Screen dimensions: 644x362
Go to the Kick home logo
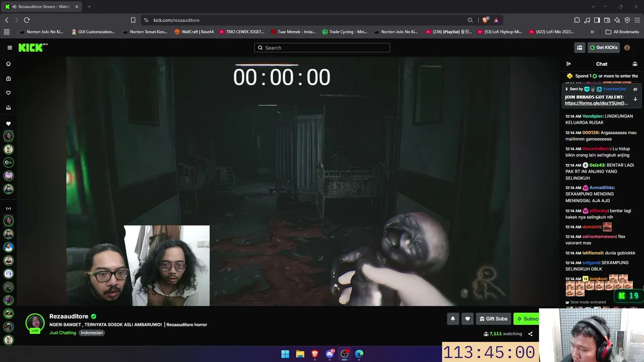(x=33, y=48)
